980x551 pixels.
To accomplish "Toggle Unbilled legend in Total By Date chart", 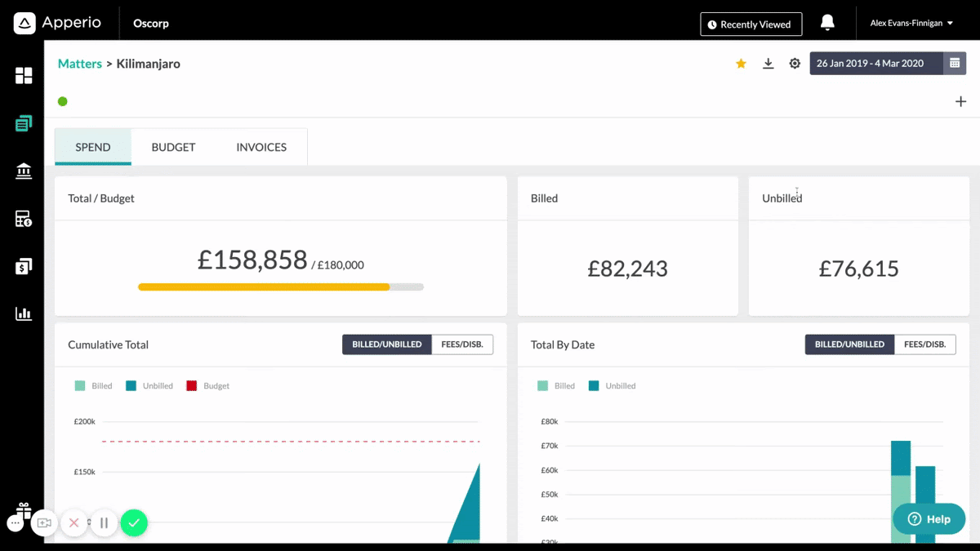I will point(612,386).
